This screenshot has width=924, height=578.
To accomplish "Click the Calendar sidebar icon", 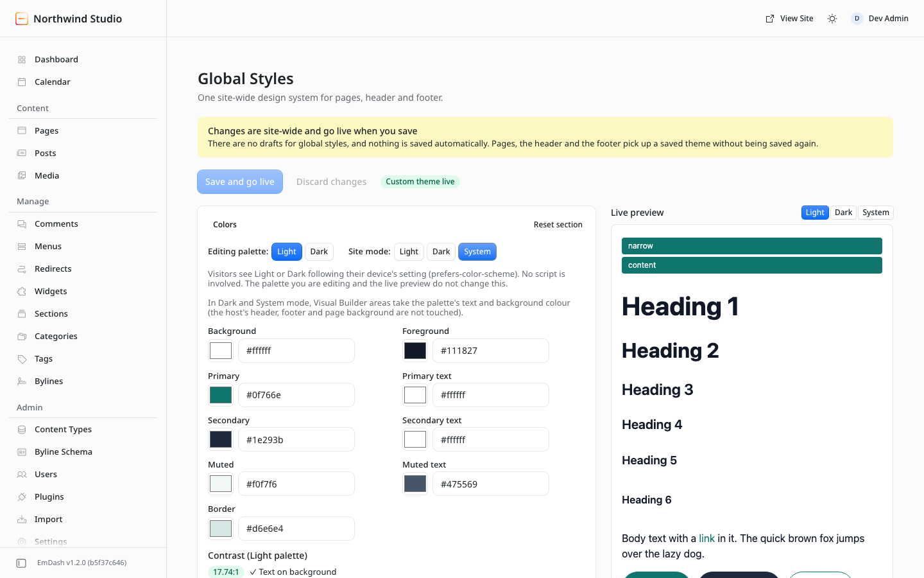I will click(x=22, y=82).
